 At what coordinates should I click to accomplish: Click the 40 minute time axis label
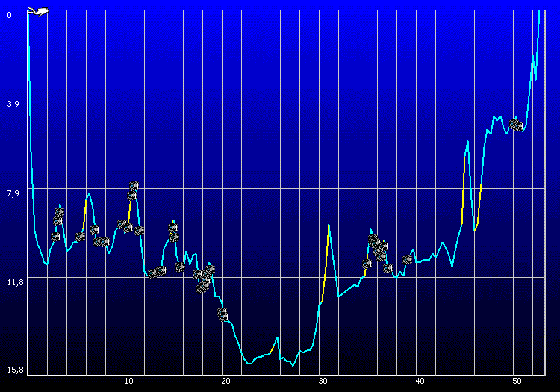pos(420,382)
